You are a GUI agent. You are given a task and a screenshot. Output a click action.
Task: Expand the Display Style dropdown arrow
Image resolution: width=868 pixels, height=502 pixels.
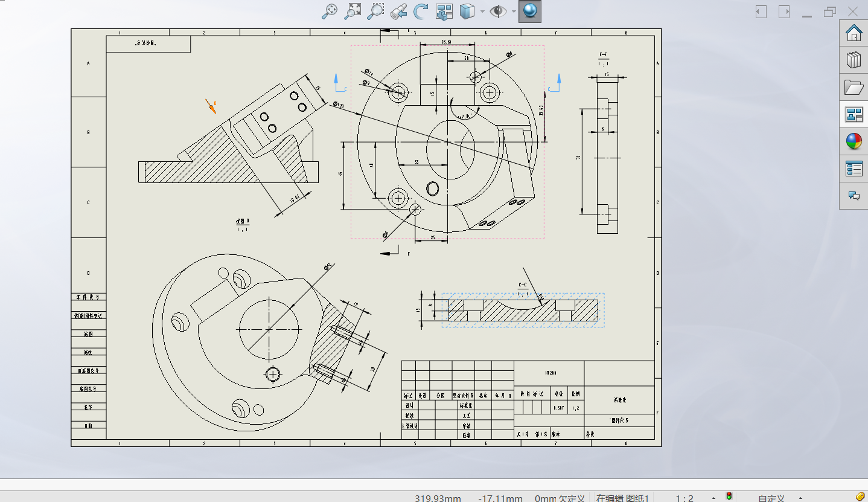[482, 11]
